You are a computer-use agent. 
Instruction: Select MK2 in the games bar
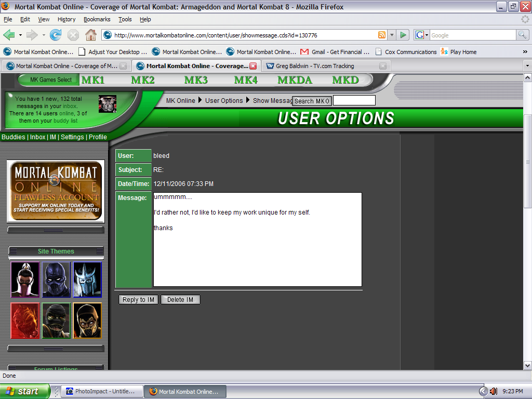point(143,80)
